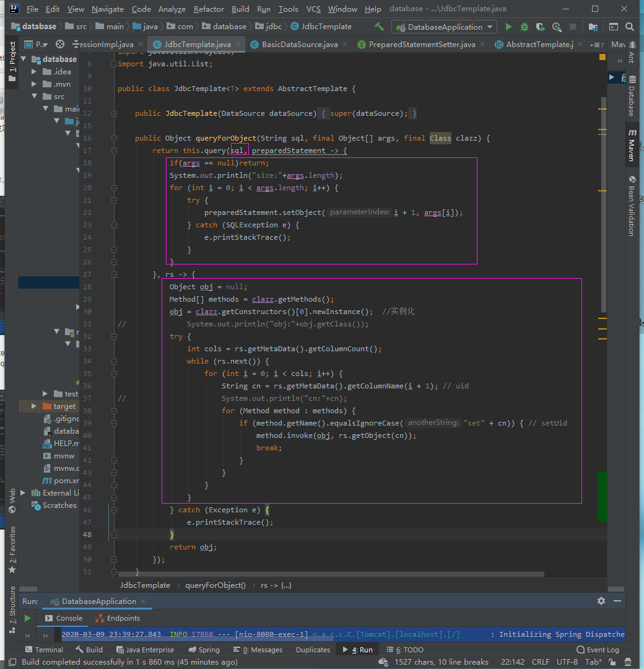The height and width of the screenshot is (669, 644).
Task: Switch to AbstractTemplate.java tab
Action: pos(539,45)
